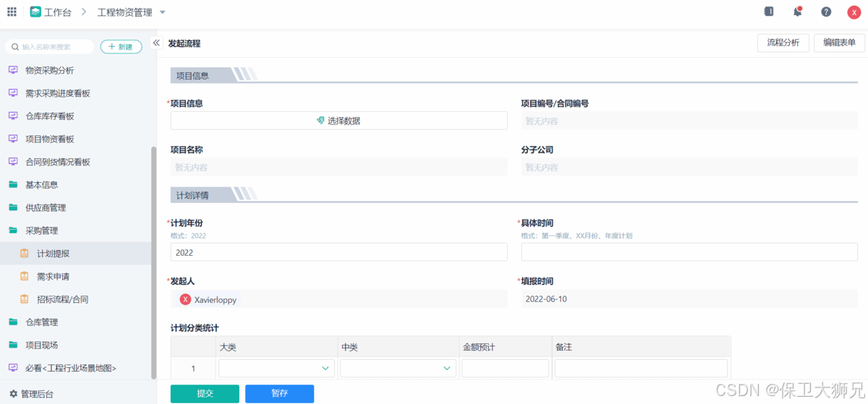Image resolution: width=868 pixels, height=404 pixels.
Task: Open the 工程物资管理 dropdown arrow
Action: [162, 12]
